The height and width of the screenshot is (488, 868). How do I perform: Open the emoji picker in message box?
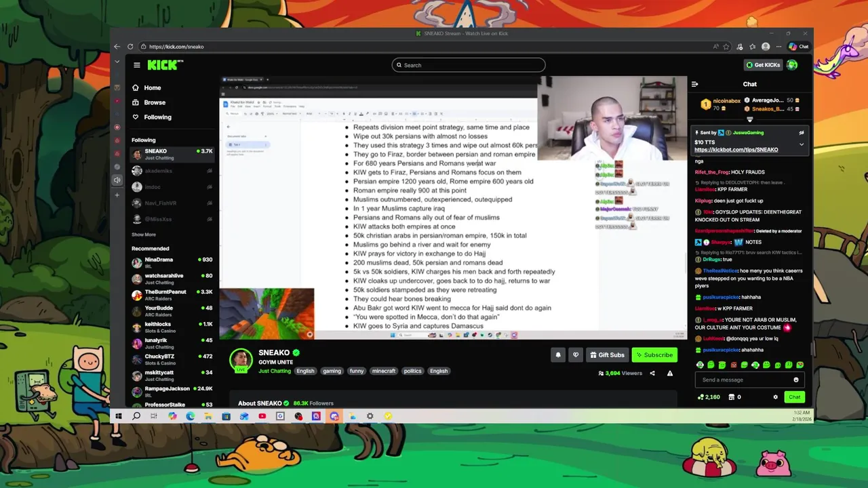pyautogui.click(x=796, y=380)
